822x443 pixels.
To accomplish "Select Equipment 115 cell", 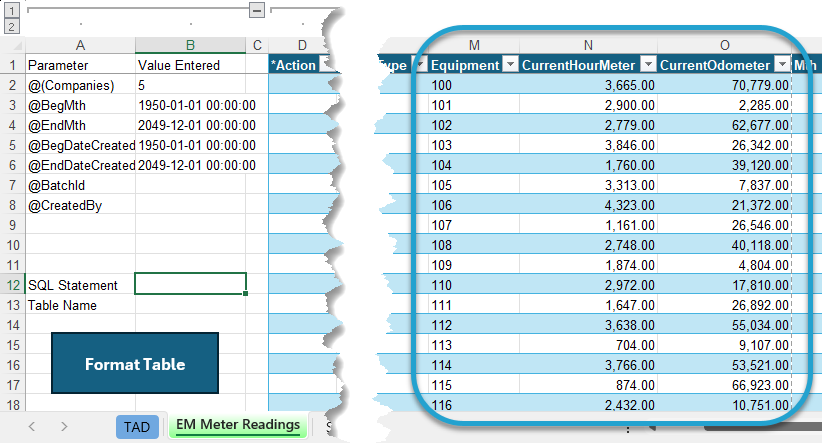I will (x=474, y=385).
